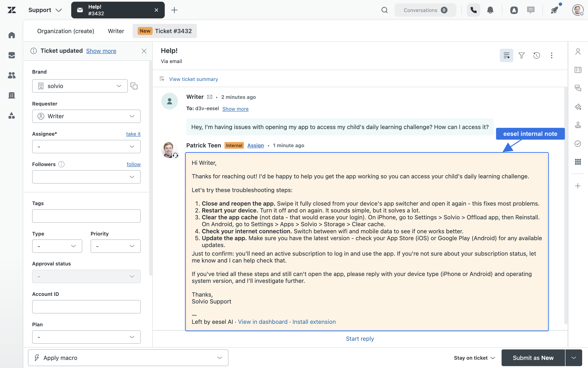Open the Views inbox icon in sidebar
Viewport: 588px width, 368px height.
12,55
